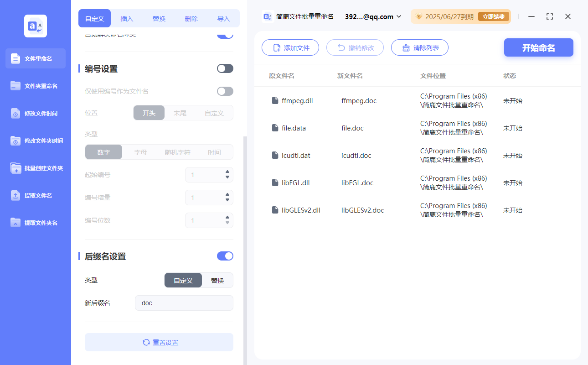588x365 pixels.
Task: Increment the 起始编号 value
Action: pyautogui.click(x=227, y=172)
